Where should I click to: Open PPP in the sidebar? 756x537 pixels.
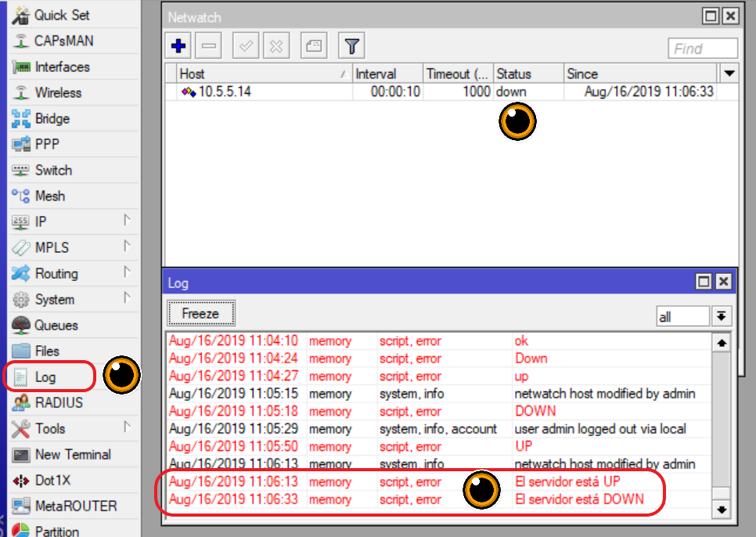tap(74, 144)
